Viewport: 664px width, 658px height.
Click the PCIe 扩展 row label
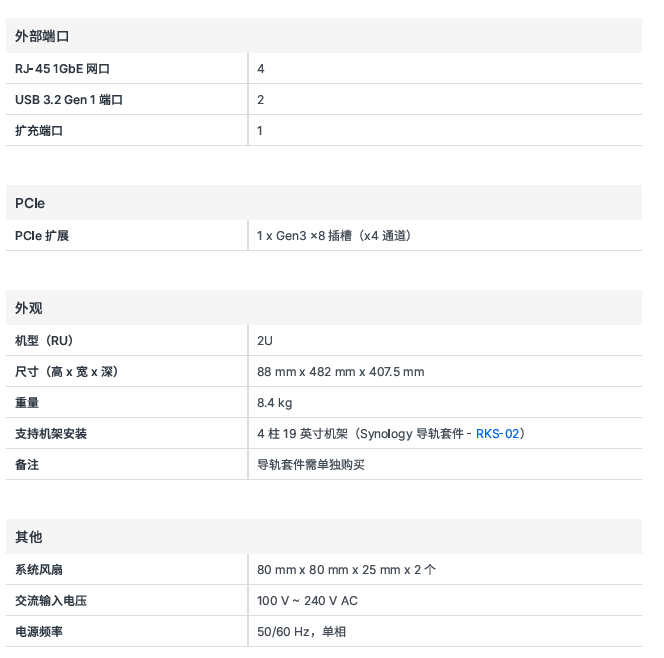pos(42,236)
